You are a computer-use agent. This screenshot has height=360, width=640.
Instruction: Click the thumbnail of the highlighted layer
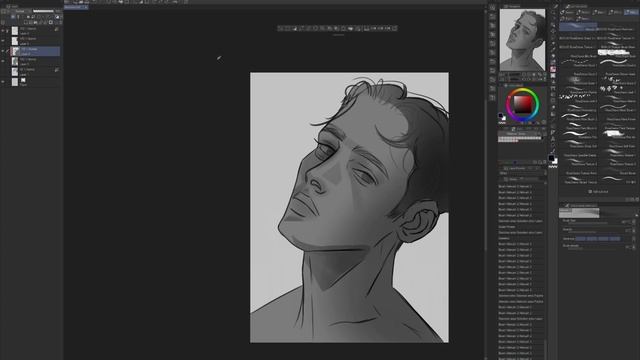pos(15,51)
